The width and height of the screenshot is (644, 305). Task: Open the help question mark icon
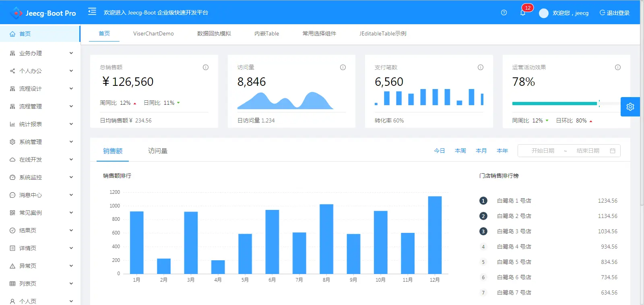pos(504,12)
